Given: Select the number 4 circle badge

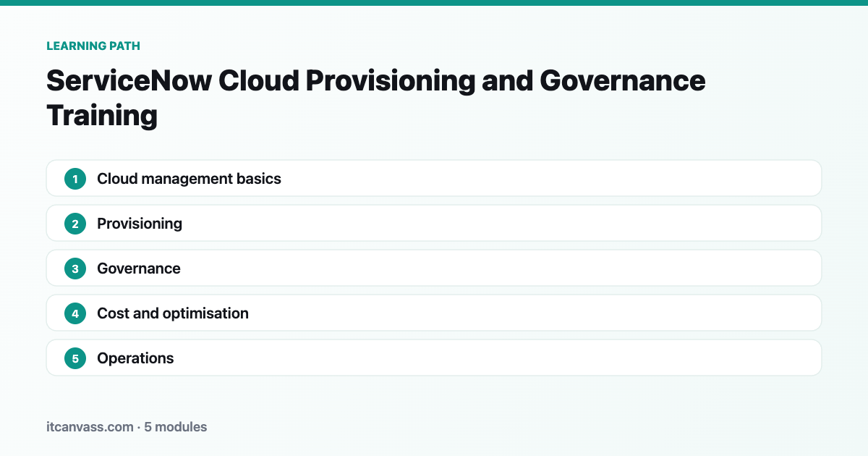Looking at the screenshot, I should click(x=75, y=313).
